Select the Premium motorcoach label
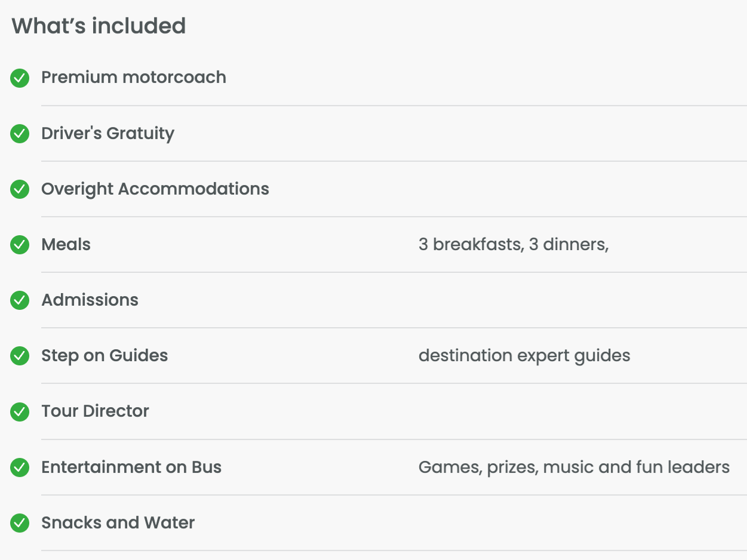Image resolution: width=747 pixels, height=560 pixels. 134,78
